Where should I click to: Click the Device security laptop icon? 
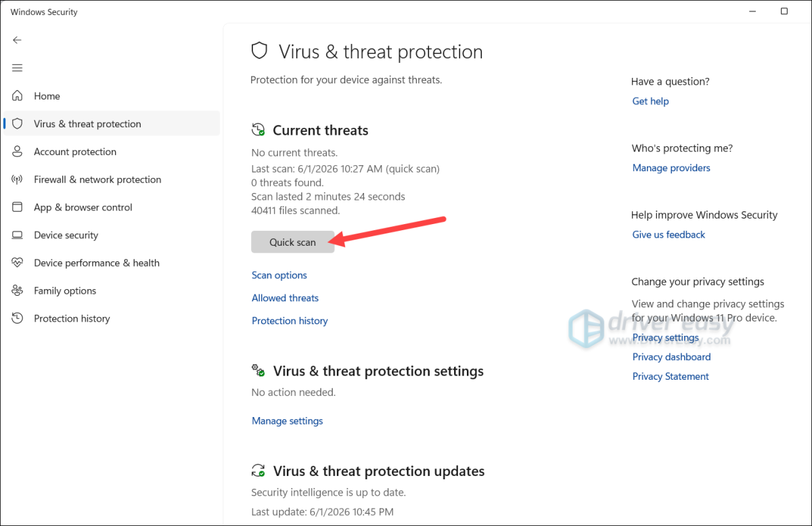point(18,235)
